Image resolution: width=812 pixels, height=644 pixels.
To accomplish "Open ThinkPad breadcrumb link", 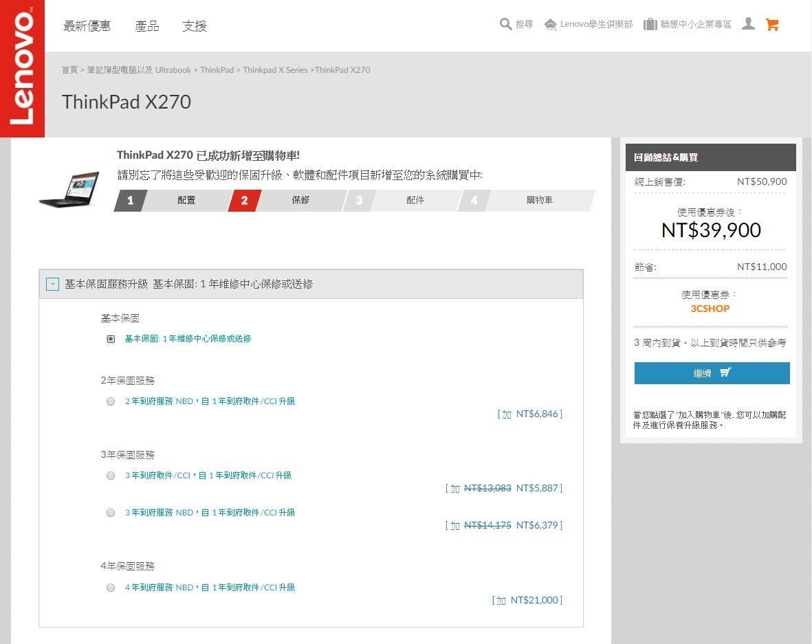I will coord(217,70).
